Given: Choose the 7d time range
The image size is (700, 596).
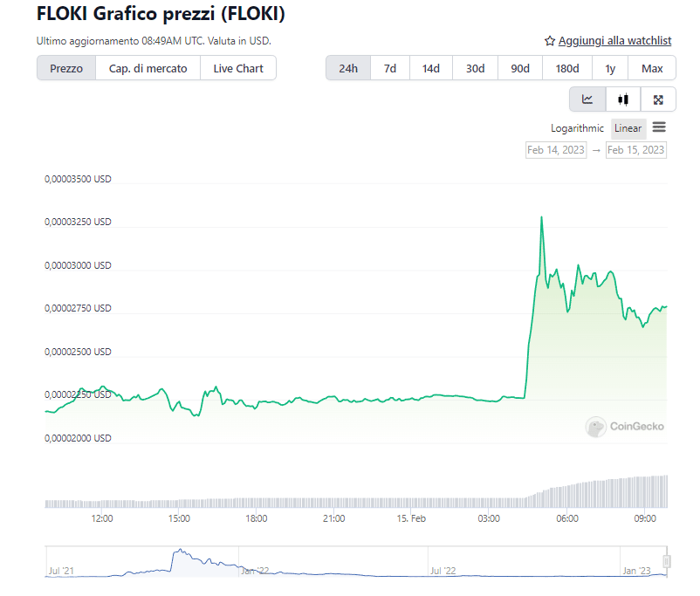Looking at the screenshot, I should tap(390, 68).
